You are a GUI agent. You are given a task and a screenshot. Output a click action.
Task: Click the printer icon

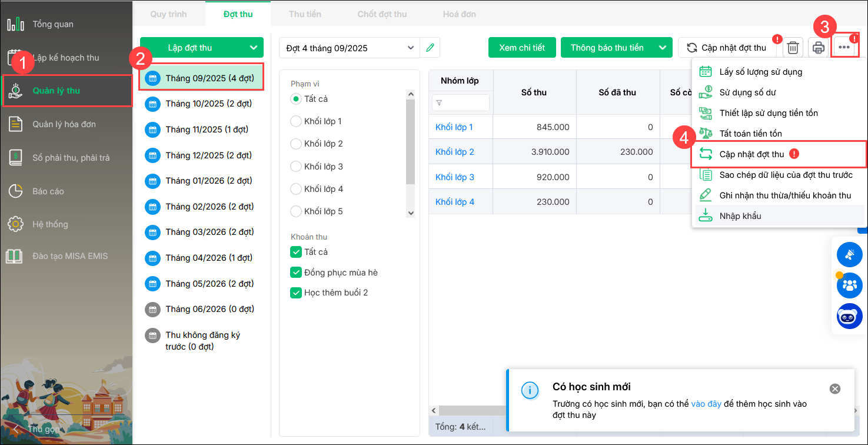click(x=818, y=48)
